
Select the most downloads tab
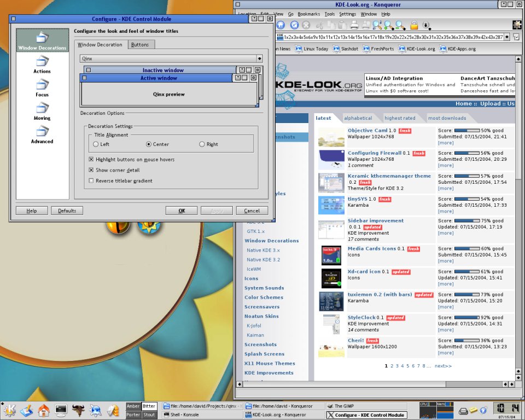coord(447,118)
